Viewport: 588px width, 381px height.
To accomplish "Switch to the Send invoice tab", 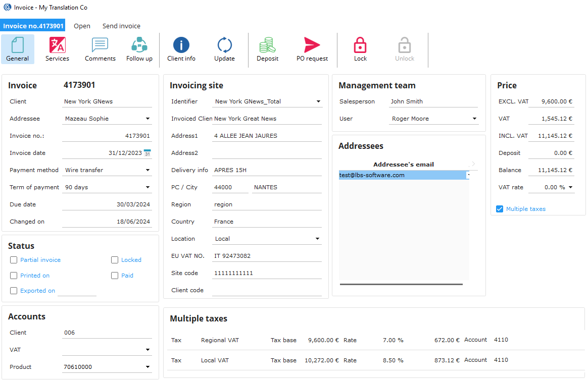I will [x=121, y=26].
